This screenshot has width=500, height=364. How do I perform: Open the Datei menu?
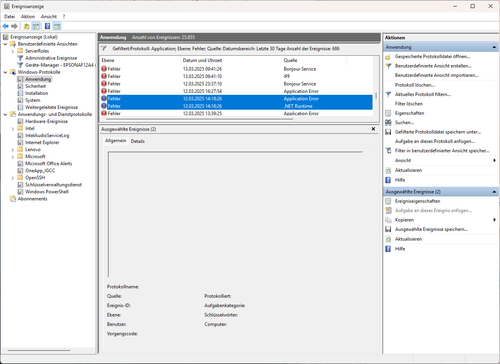pyautogui.click(x=9, y=16)
